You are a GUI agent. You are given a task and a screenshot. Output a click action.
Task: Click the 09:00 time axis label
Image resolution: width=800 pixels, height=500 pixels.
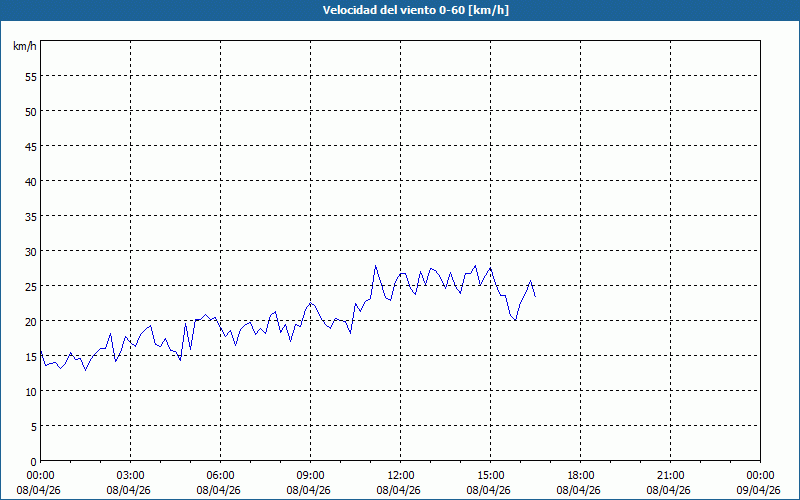point(310,475)
